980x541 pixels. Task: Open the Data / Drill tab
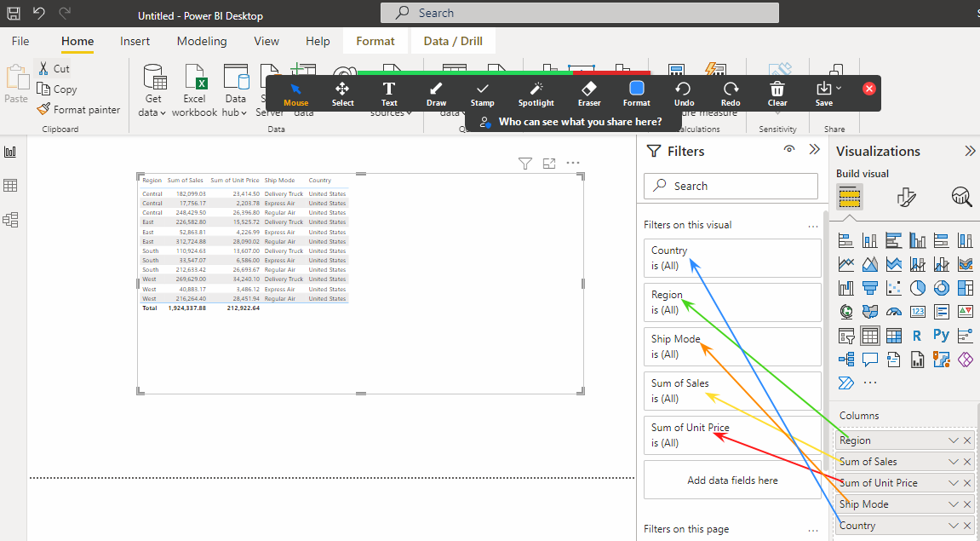pyautogui.click(x=453, y=41)
